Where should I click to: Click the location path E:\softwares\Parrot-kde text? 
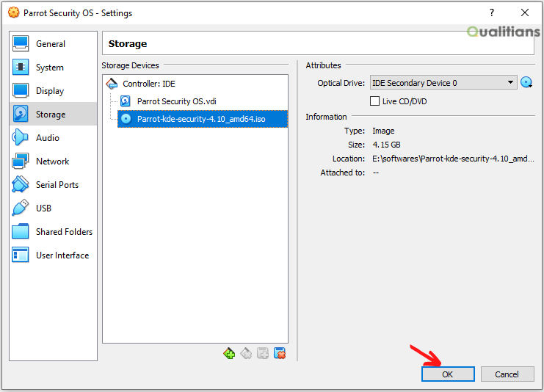click(453, 159)
